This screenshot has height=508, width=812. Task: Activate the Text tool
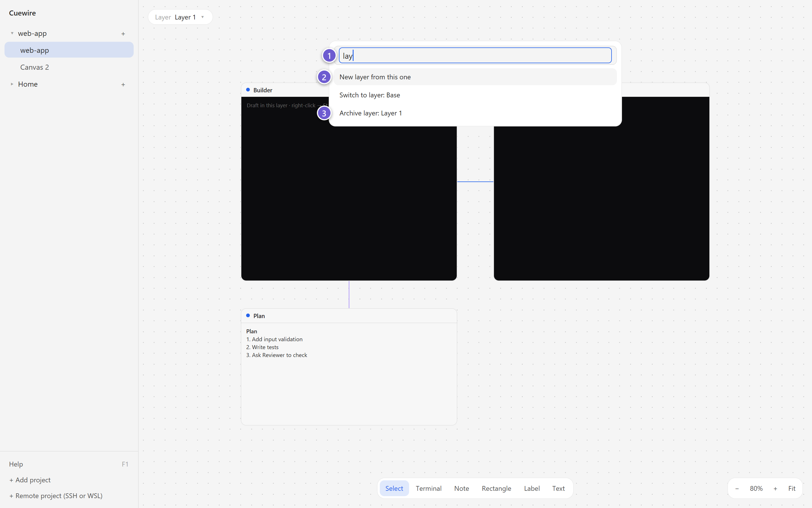click(558, 488)
